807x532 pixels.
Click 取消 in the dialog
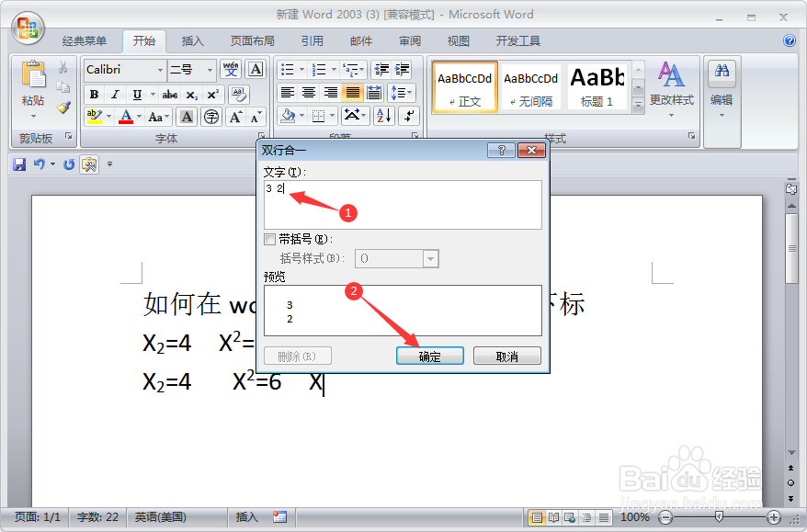507,356
